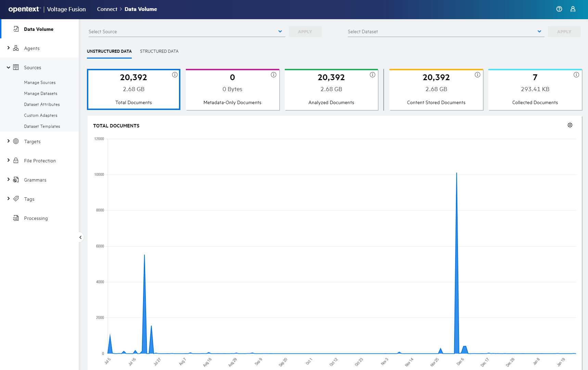Click the help icon in the top bar
Image resolution: width=588 pixels, height=370 pixels.
[559, 9]
